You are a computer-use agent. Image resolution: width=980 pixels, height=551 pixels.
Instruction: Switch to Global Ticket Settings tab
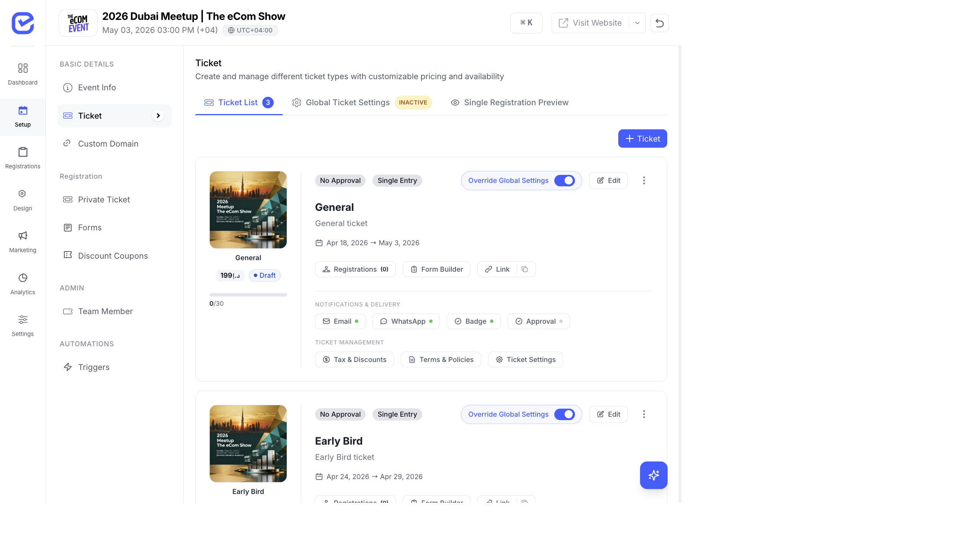(347, 103)
